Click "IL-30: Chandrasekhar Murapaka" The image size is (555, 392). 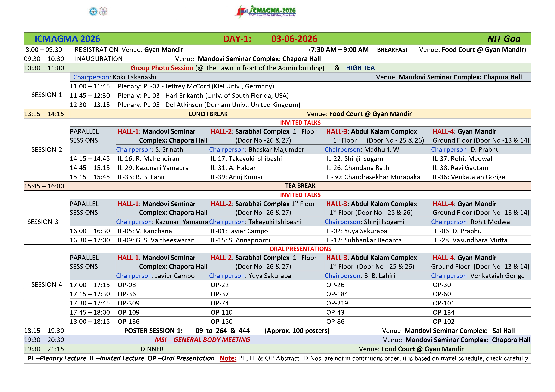tap(373, 177)
